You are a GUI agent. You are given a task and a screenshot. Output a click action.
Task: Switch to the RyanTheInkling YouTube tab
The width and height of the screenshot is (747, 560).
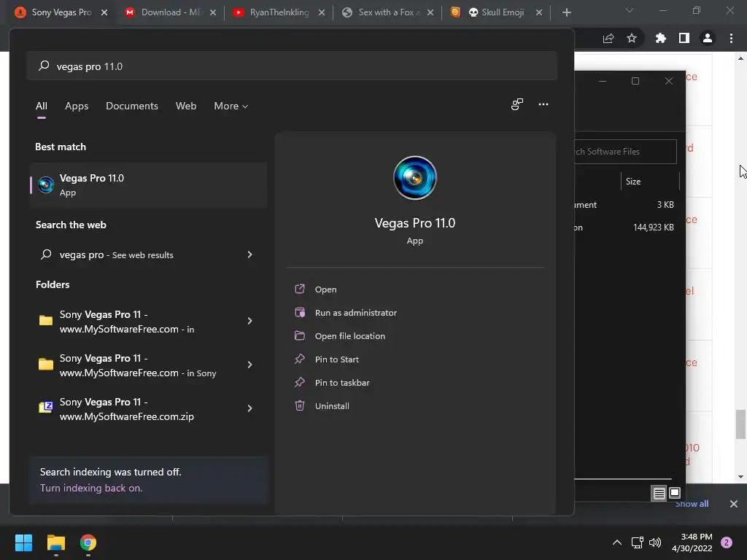pyautogui.click(x=278, y=12)
